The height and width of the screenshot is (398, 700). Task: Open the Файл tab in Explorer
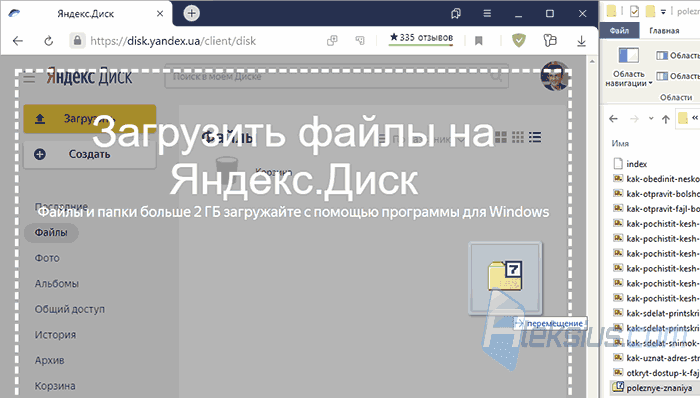[619, 30]
